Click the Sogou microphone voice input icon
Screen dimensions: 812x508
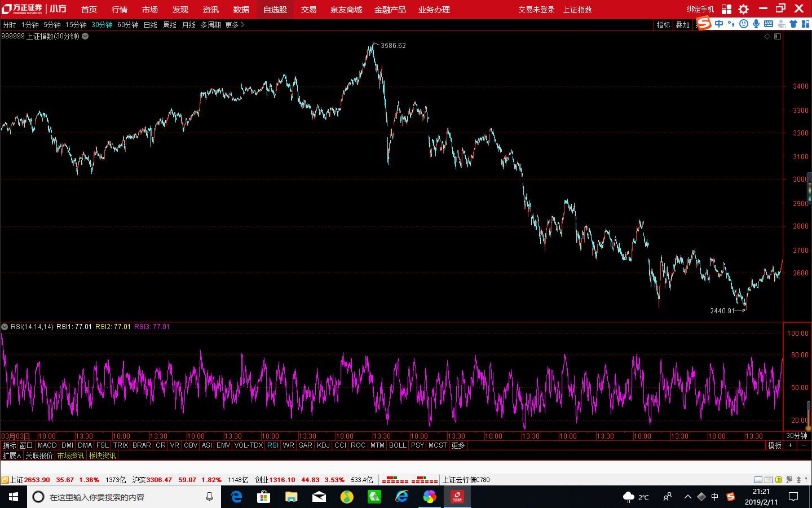click(756, 24)
